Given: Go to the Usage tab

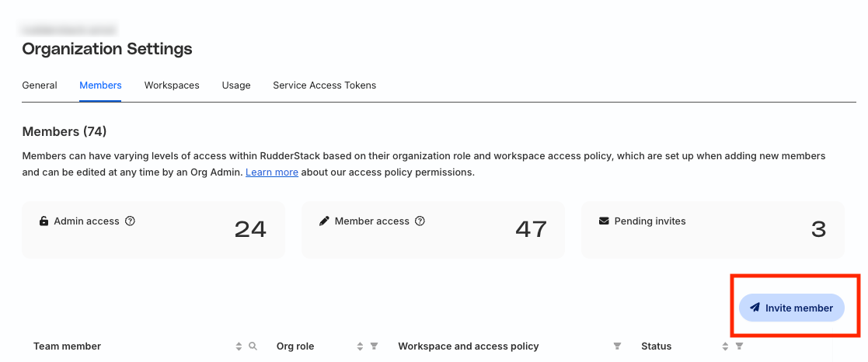Looking at the screenshot, I should [x=236, y=85].
